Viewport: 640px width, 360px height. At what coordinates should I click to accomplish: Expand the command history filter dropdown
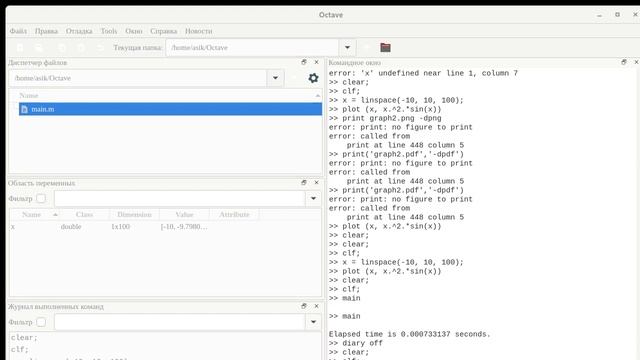tap(313, 322)
